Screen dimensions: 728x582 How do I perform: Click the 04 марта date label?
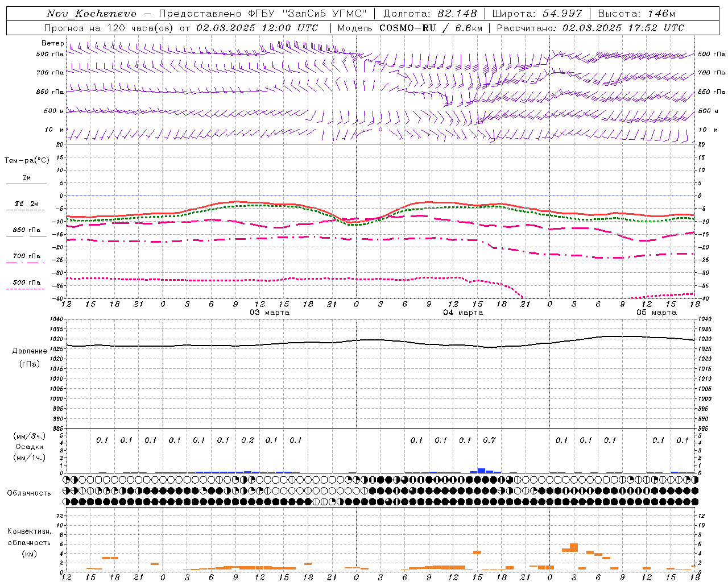pos(463,313)
